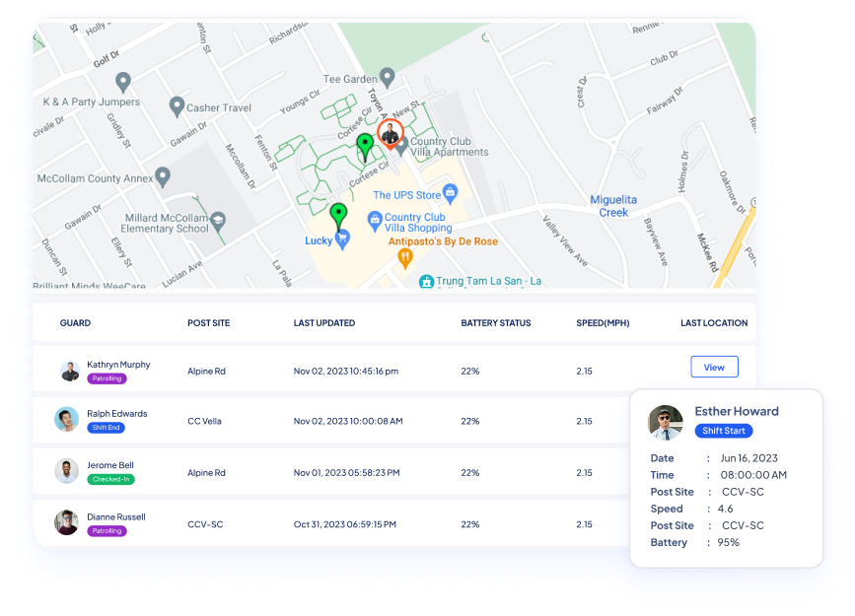855x616 pixels.
Task: Click Ralph Edwards' Shift End badge
Action: point(106,428)
